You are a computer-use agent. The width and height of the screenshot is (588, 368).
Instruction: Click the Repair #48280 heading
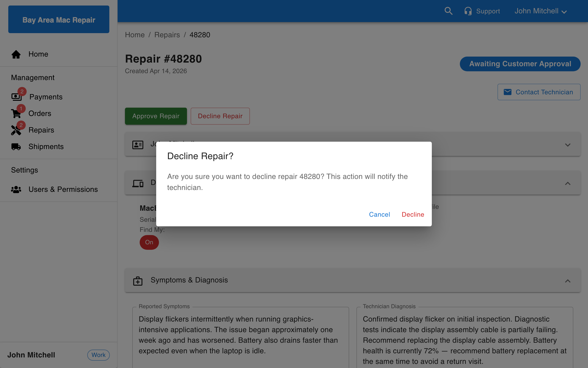163,59
